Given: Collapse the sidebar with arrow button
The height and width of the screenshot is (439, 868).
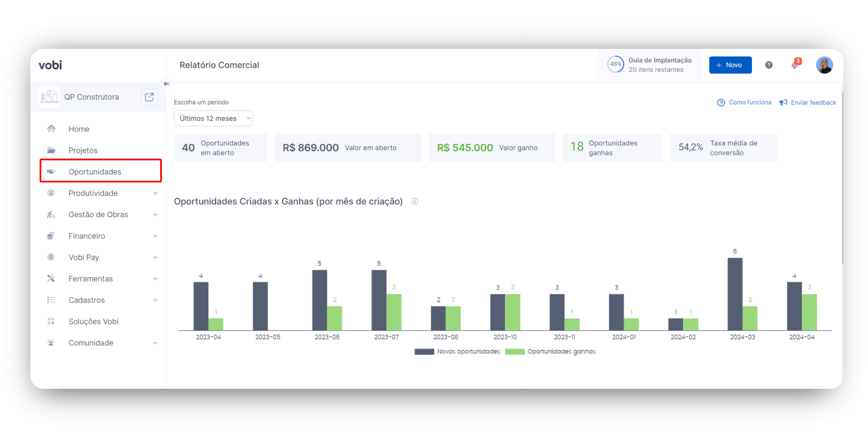Looking at the screenshot, I should [166, 84].
